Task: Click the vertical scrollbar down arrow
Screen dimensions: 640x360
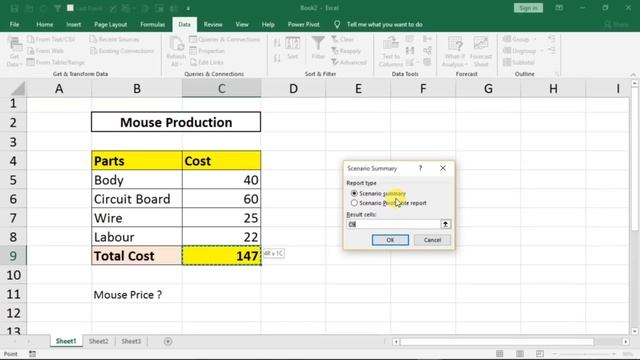Action: tap(635, 331)
